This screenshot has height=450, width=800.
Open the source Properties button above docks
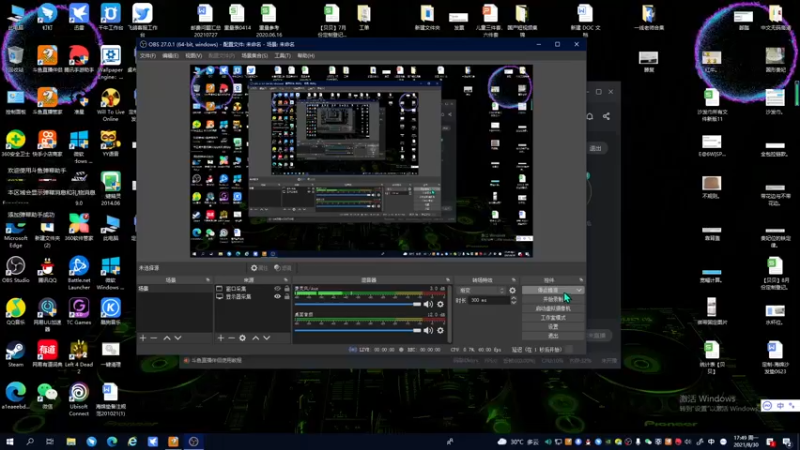[259, 268]
